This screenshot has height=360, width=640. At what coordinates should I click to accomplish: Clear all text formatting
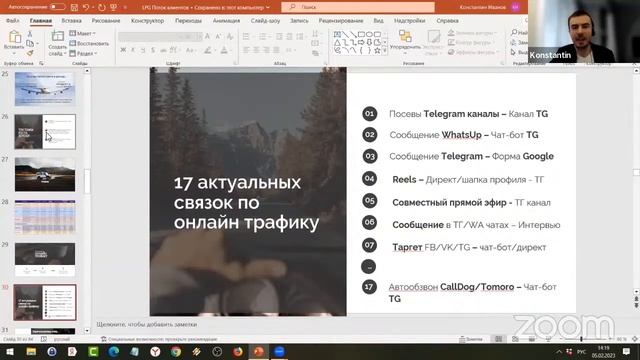[x=230, y=37]
